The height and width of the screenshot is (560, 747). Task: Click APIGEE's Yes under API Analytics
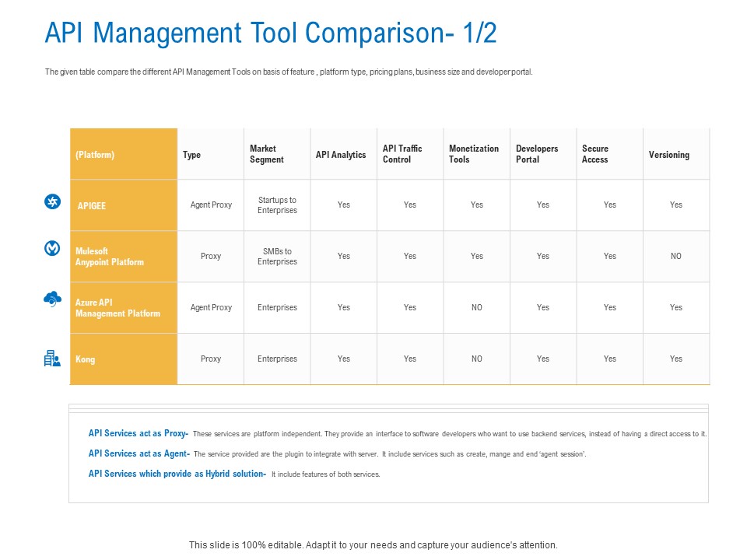pyautogui.click(x=343, y=205)
